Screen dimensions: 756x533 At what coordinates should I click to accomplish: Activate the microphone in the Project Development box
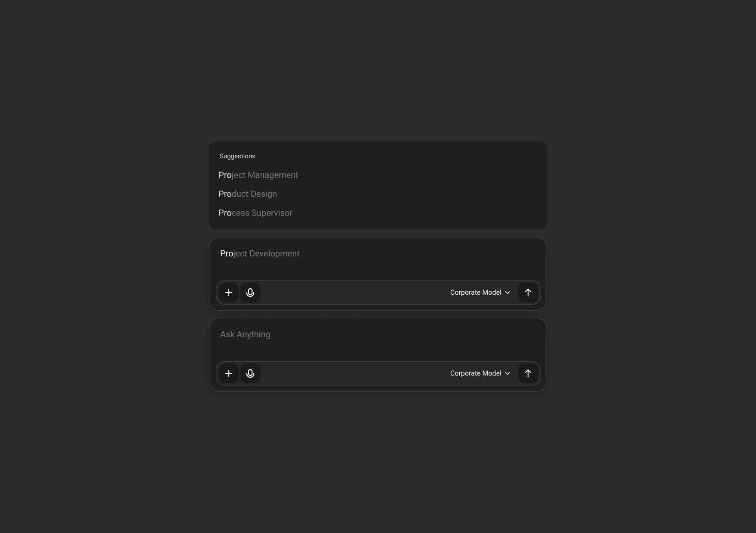point(250,293)
